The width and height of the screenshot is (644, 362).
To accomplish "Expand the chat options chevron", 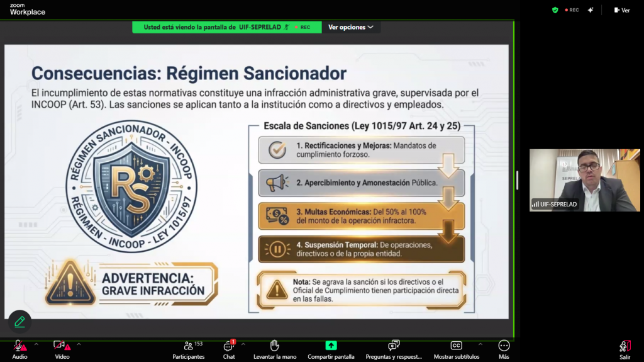I will click(243, 344).
